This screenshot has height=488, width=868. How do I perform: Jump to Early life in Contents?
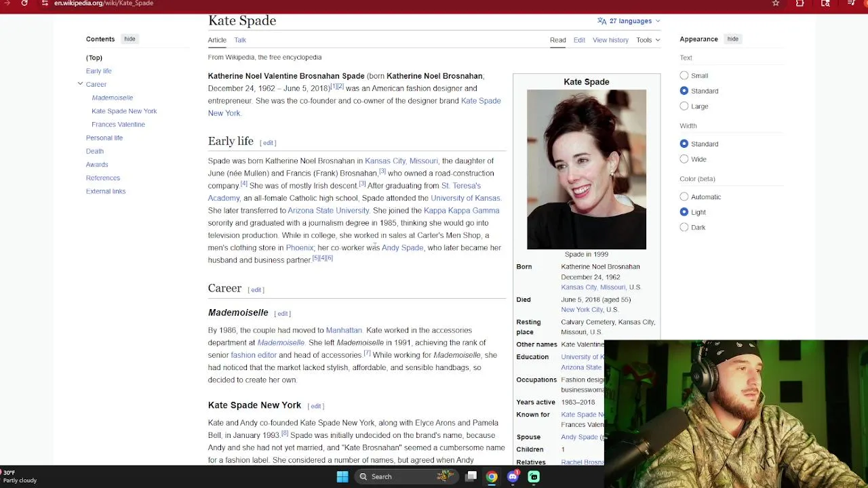[98, 71]
